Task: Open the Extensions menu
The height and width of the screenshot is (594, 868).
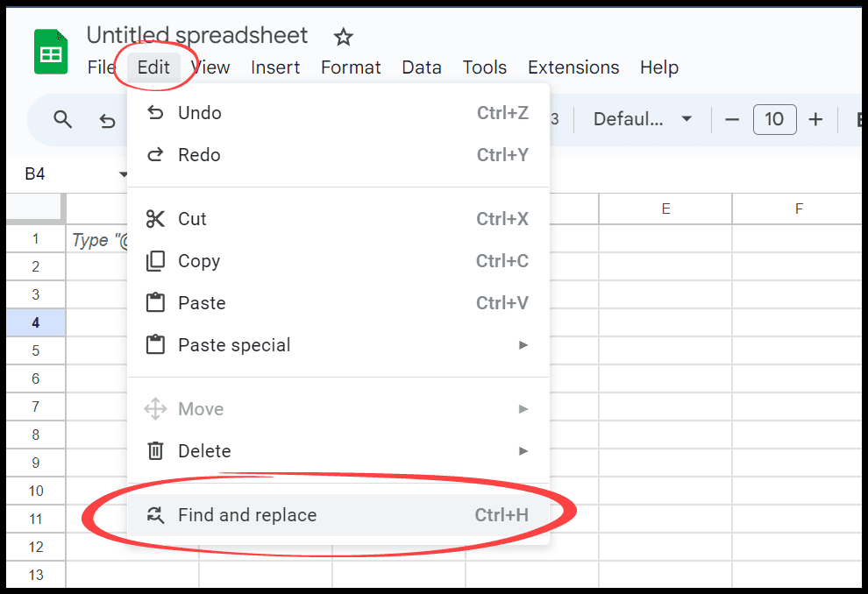Action: coord(573,67)
